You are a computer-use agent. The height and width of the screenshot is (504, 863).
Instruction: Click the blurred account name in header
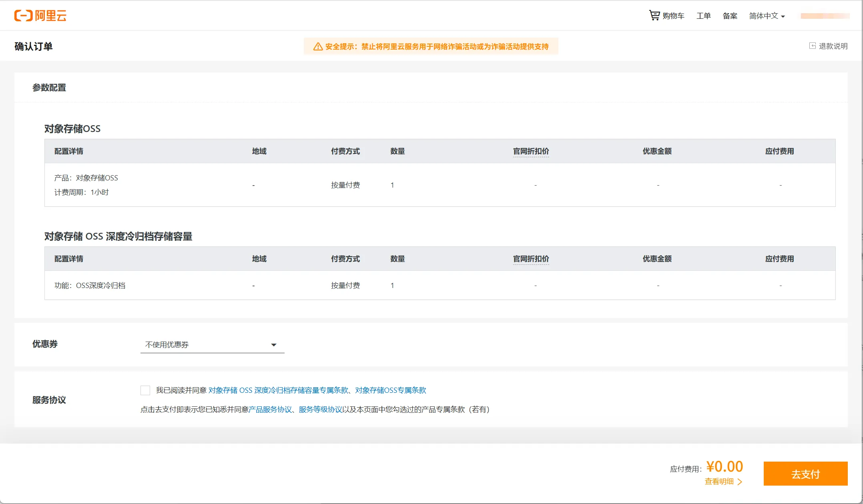tap(825, 16)
